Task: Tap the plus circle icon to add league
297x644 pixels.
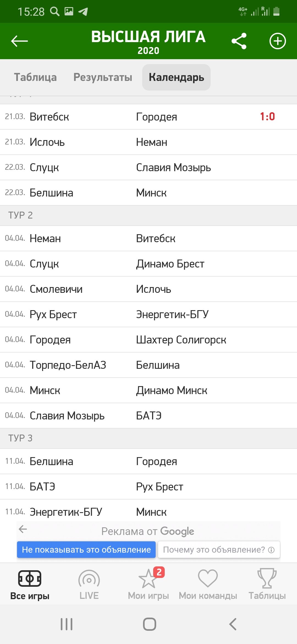Action: tap(277, 41)
